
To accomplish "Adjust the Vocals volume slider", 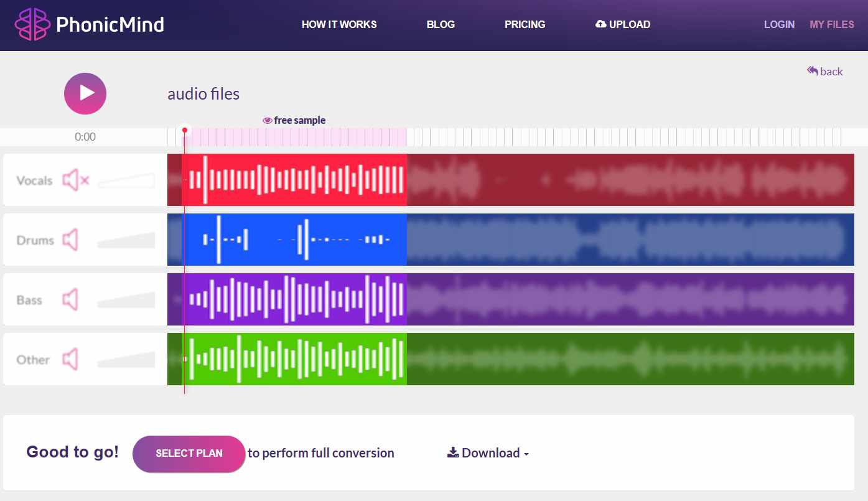I will point(126,180).
